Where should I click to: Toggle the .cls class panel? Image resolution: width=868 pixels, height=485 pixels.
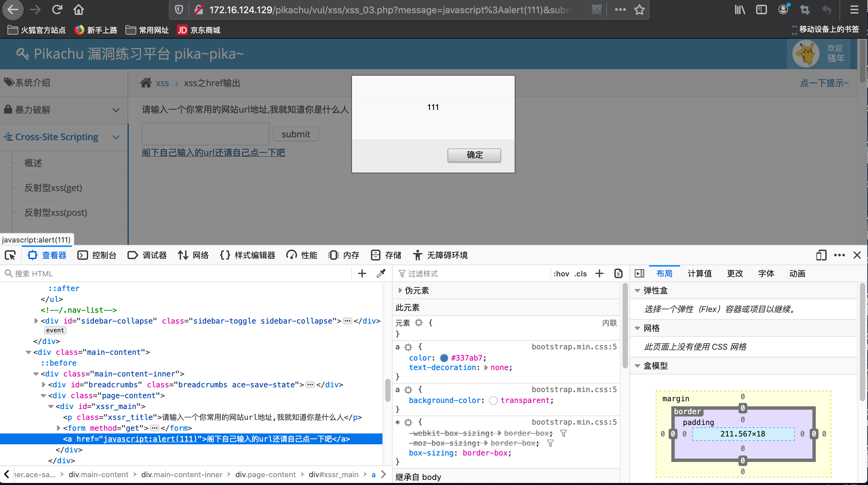[x=580, y=274]
